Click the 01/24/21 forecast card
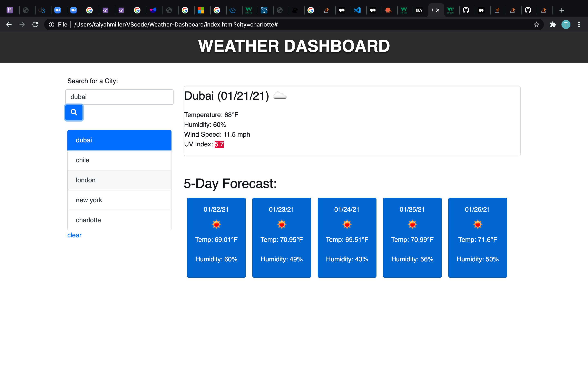This screenshot has width=588, height=367. (347, 237)
